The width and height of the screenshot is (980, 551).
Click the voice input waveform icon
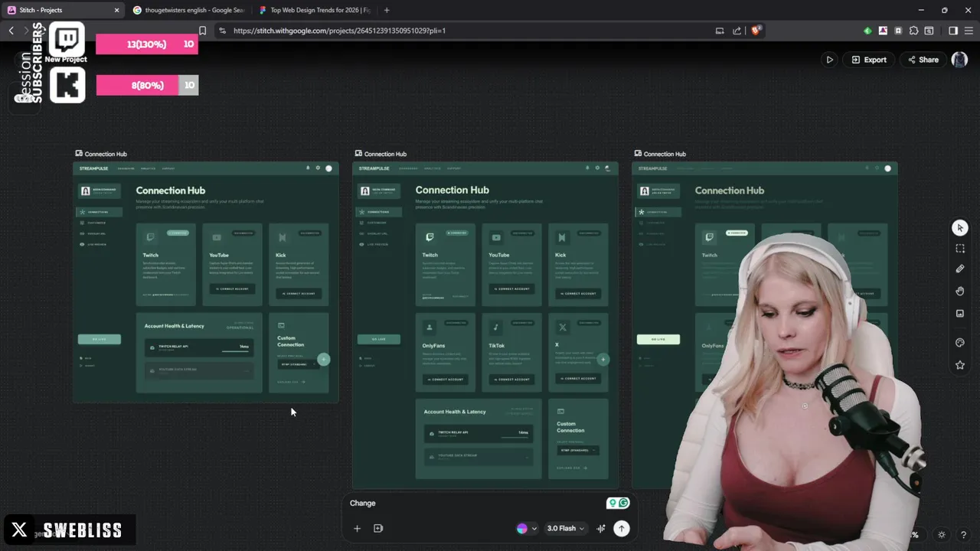(601, 528)
